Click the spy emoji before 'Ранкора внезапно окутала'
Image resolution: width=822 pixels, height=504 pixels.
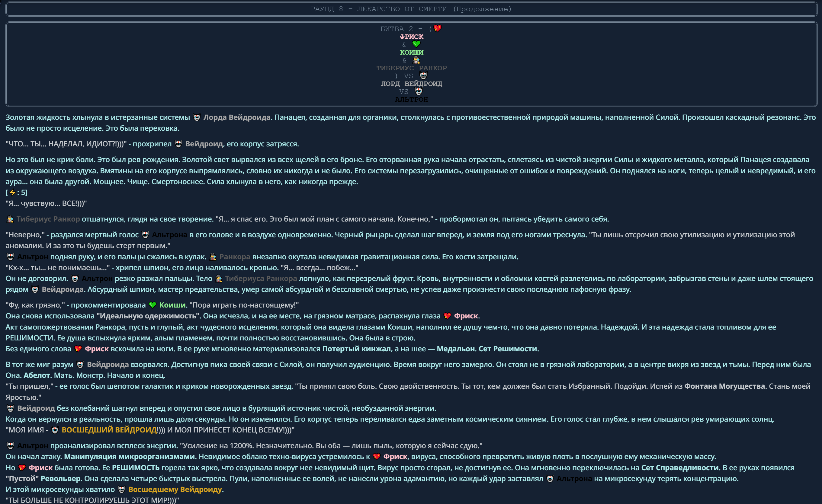tap(213, 257)
